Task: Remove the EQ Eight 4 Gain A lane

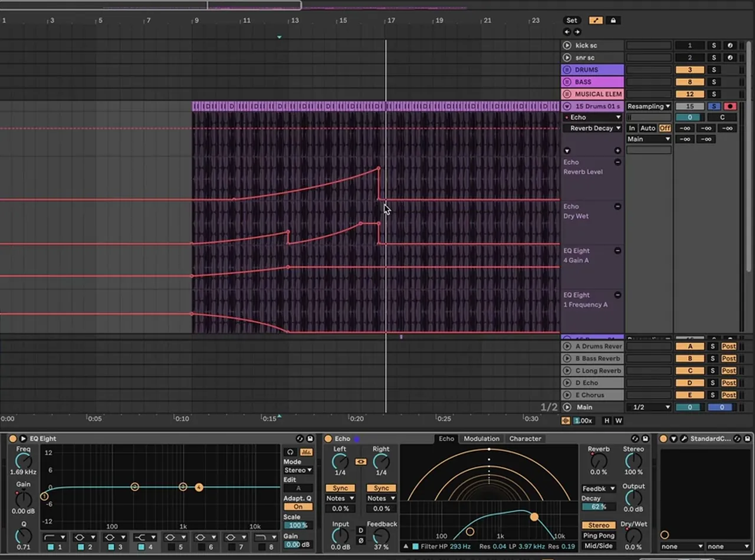Action: 618,251
